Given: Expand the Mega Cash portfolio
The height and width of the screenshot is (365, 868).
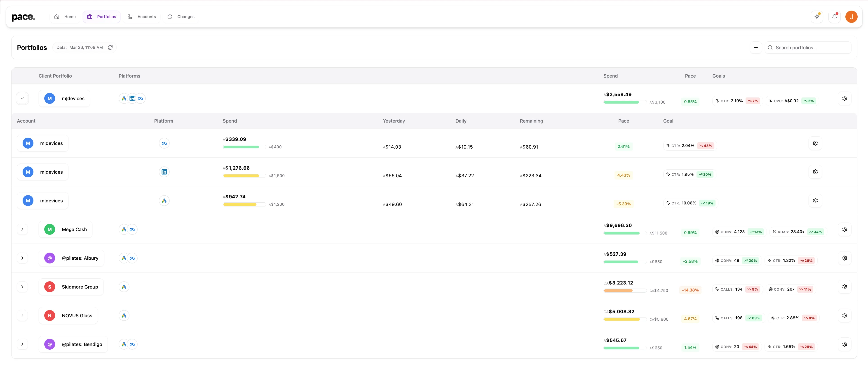Looking at the screenshot, I should (x=22, y=229).
